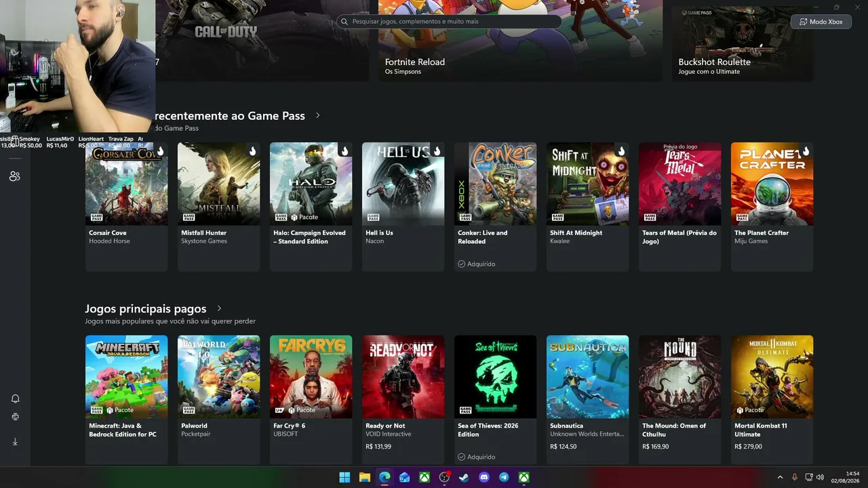Click the 'R$ 131,99' Ready or Not price
The image size is (868, 488).
click(378, 447)
